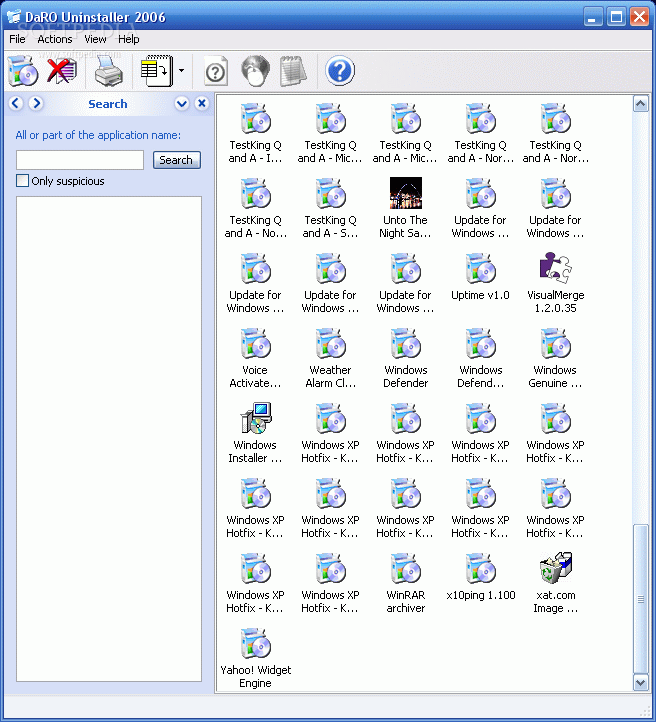
Task: Click the application name search field
Action: [x=80, y=160]
